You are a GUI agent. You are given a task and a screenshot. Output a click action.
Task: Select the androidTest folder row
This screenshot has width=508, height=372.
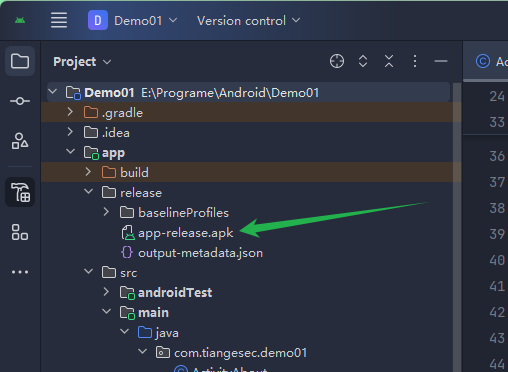(x=248, y=292)
